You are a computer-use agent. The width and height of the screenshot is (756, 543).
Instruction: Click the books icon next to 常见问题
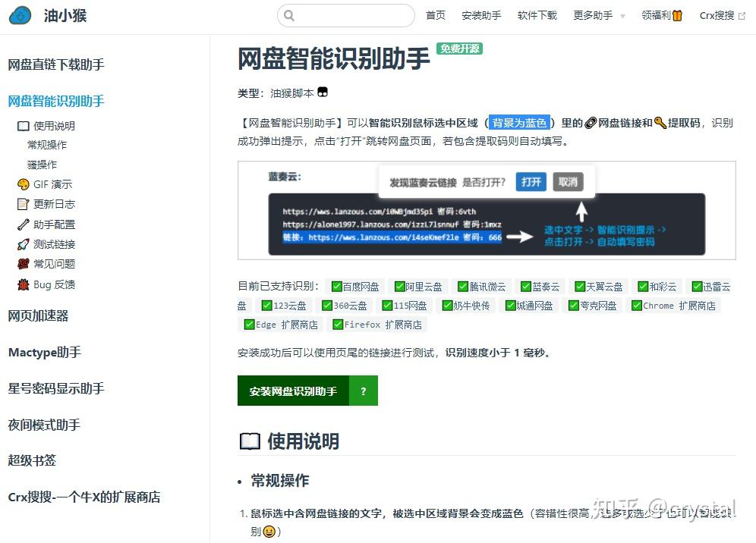tap(22, 264)
